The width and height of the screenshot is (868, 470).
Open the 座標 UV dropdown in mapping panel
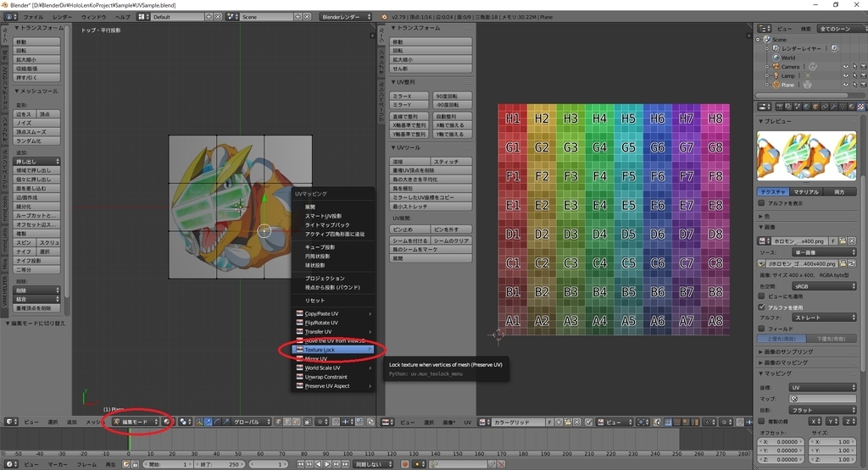[824, 388]
